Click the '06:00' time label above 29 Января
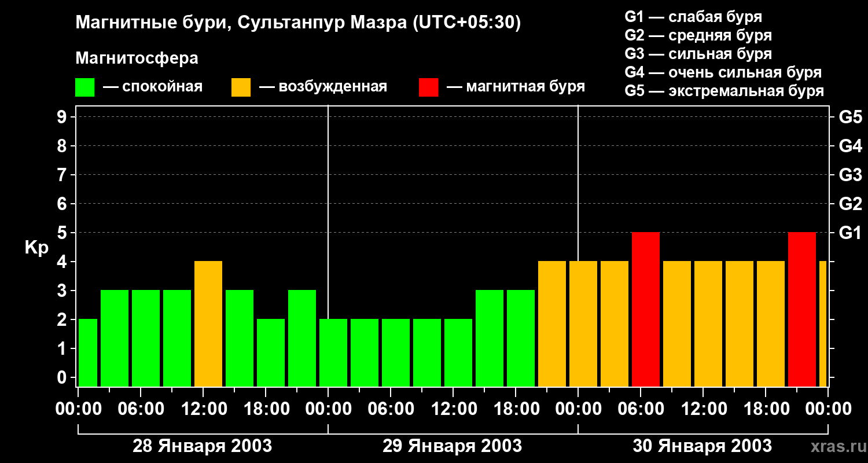The image size is (868, 463). click(391, 409)
